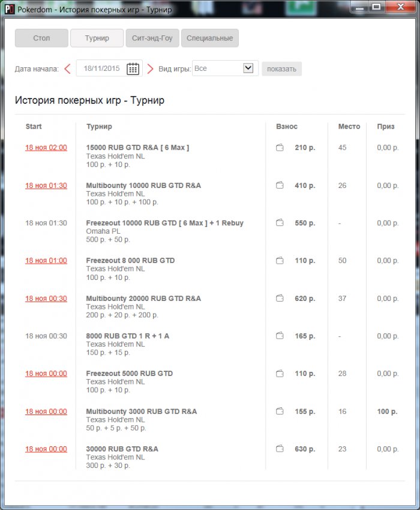The width and height of the screenshot is (420, 510).
Task: Switch to the Стол tab
Action: click(x=41, y=38)
